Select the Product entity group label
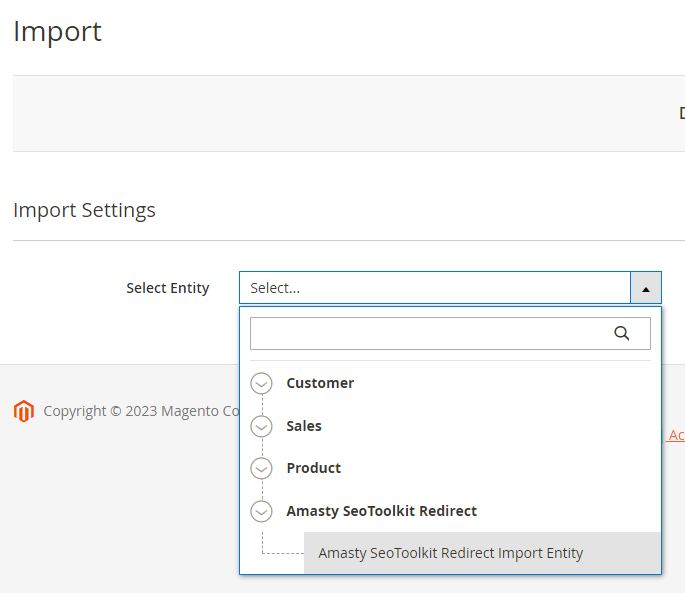This screenshot has width=685, height=593. pyautogui.click(x=314, y=468)
